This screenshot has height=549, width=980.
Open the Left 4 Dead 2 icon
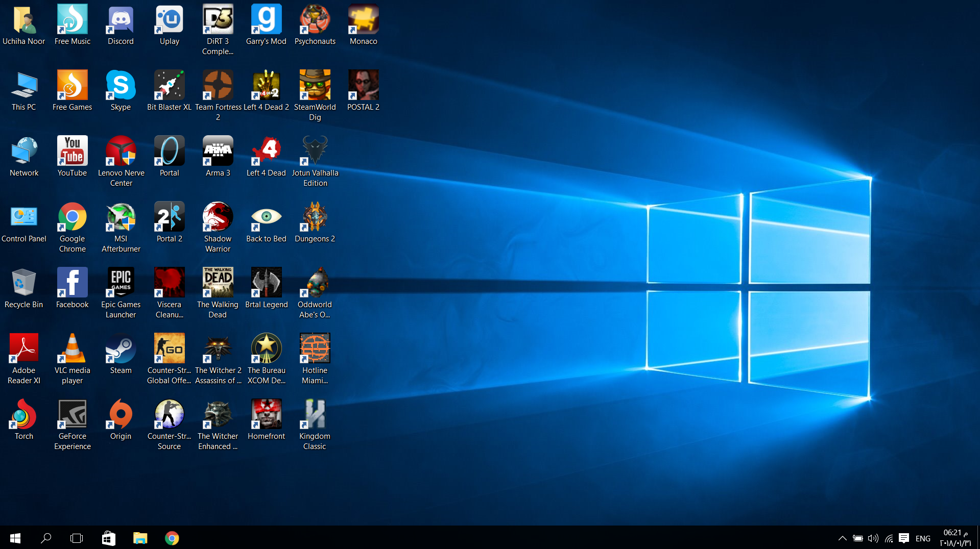(x=267, y=85)
